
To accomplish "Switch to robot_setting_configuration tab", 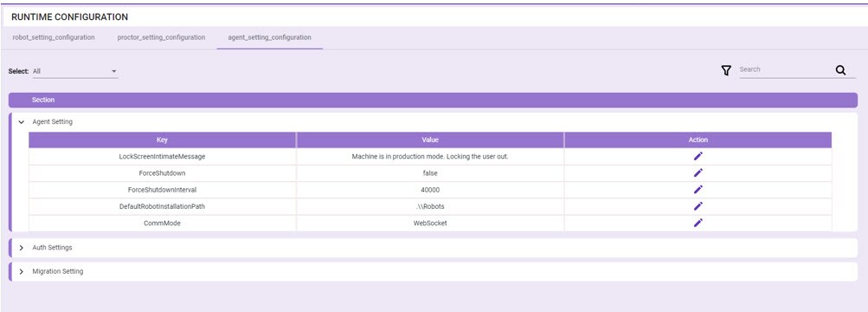I will click(54, 37).
